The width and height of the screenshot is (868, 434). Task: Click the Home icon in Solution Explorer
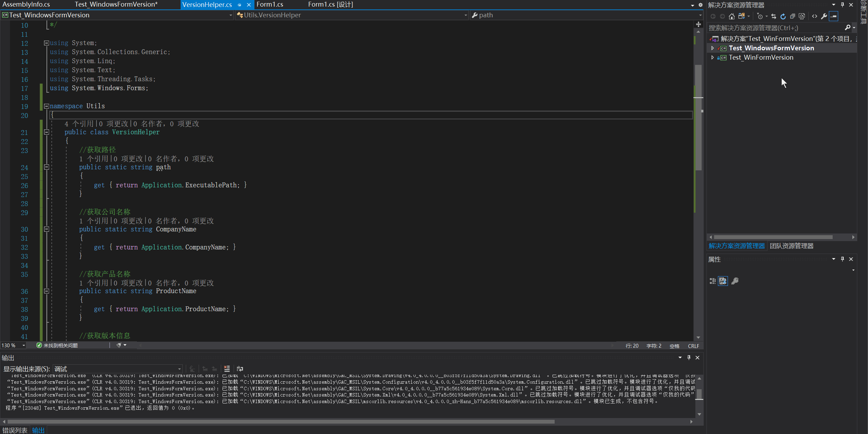pos(731,16)
